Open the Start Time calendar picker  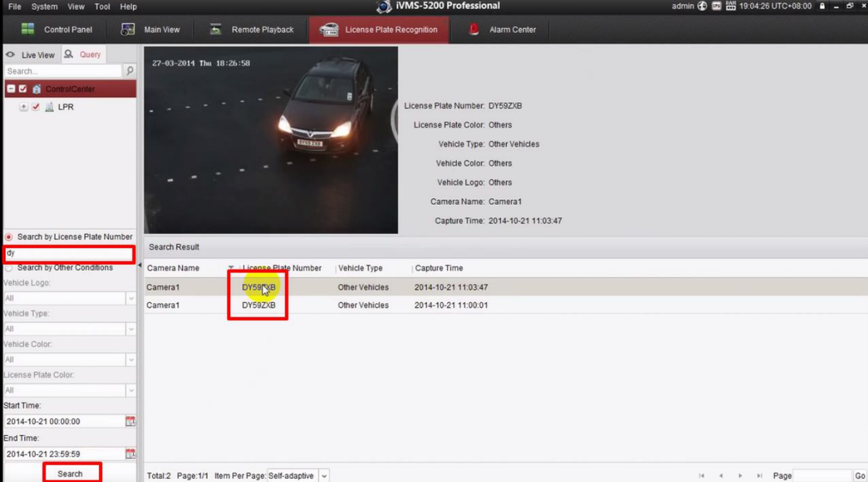(x=130, y=421)
